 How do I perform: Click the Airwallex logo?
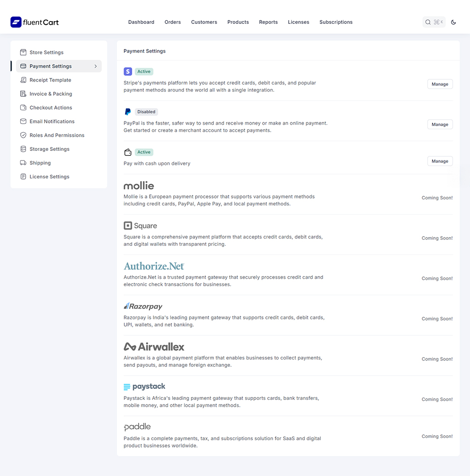(154, 346)
